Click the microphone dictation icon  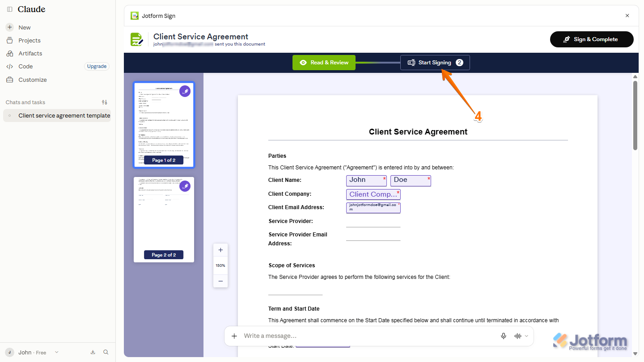[x=504, y=336]
